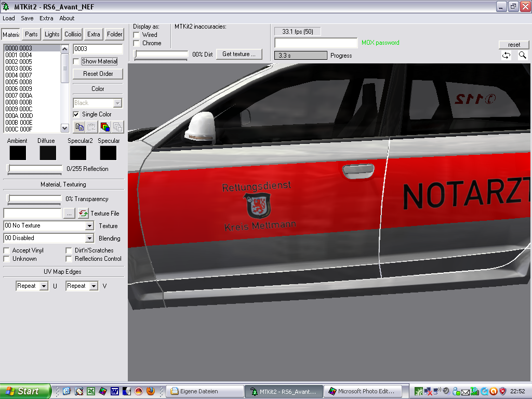This screenshot has height=399, width=532.
Task: Click the Get texture button
Action: 239,54
